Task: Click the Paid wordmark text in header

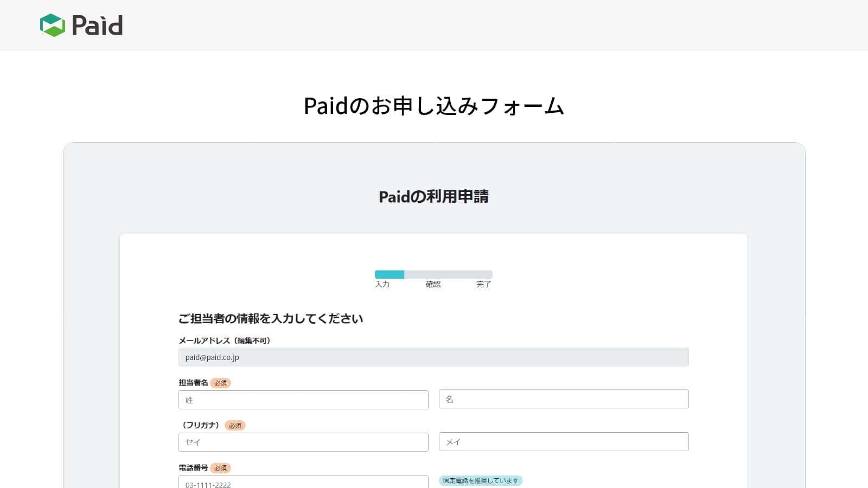Action: (97, 25)
